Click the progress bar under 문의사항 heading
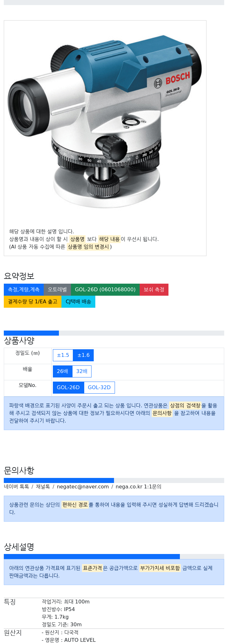The image size is (228, 644). click(x=114, y=480)
